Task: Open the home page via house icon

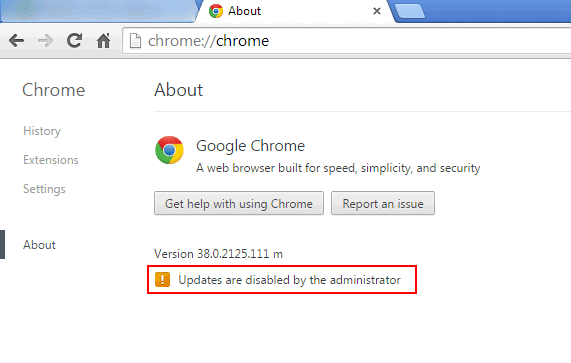Action: click(103, 40)
